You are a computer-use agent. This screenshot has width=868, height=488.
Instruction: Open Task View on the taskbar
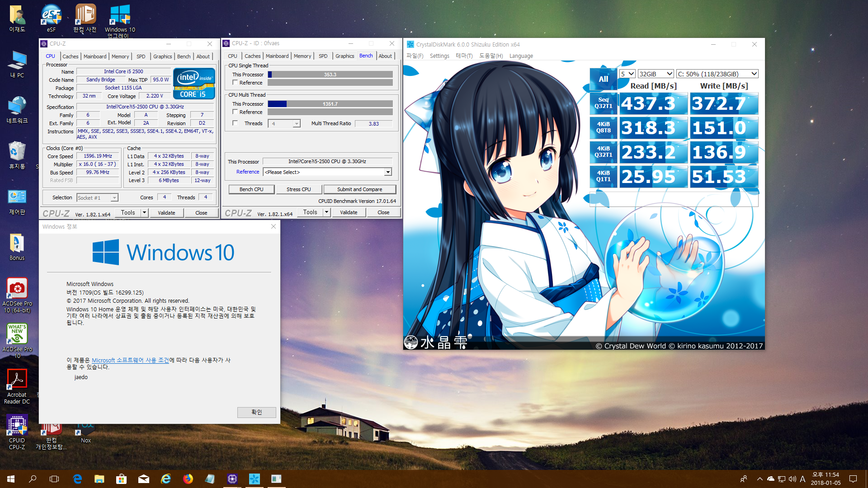[54, 479]
